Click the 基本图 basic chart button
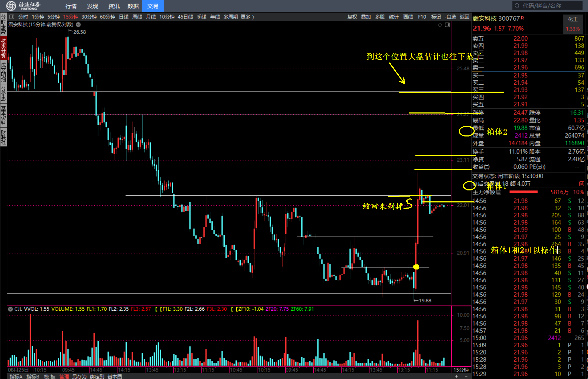 (x=115, y=376)
